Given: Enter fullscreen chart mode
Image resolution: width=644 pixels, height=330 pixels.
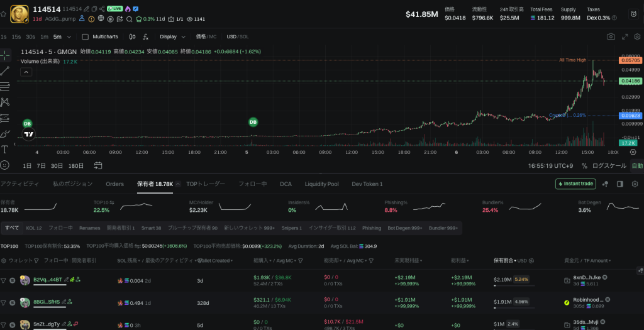Looking at the screenshot, I should coord(640,37).
